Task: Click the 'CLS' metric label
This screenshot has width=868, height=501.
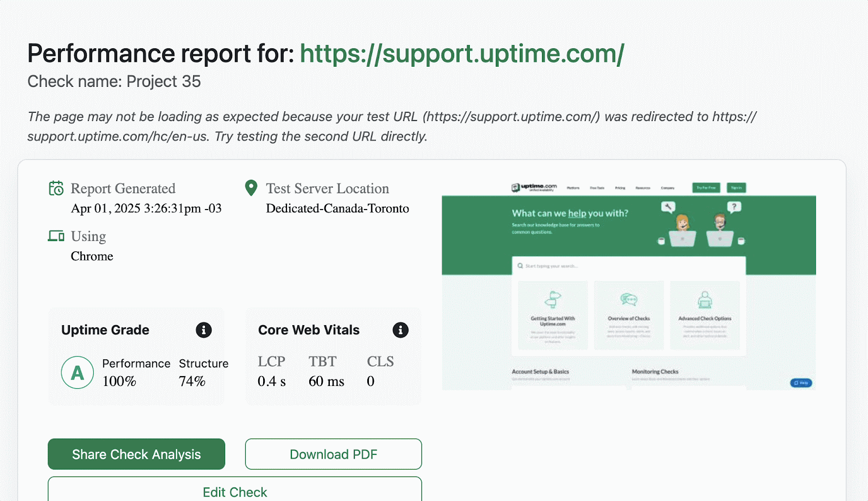Action: pos(380,362)
